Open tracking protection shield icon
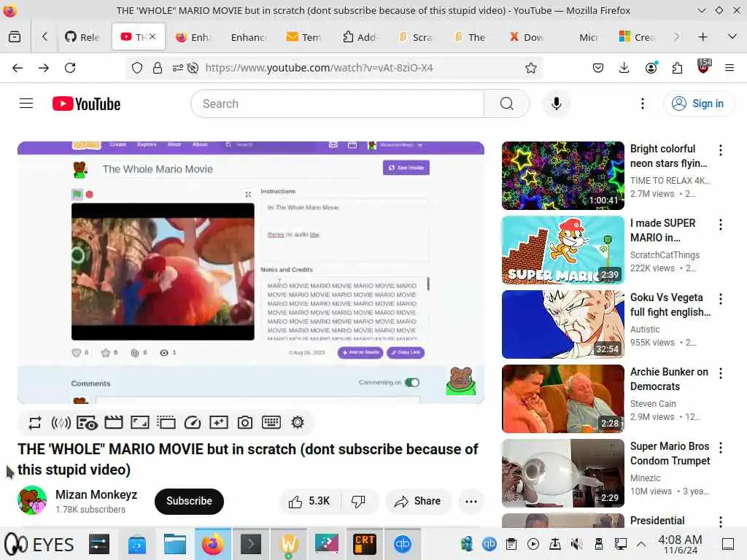Screen dimensions: 747x560 point(137,68)
